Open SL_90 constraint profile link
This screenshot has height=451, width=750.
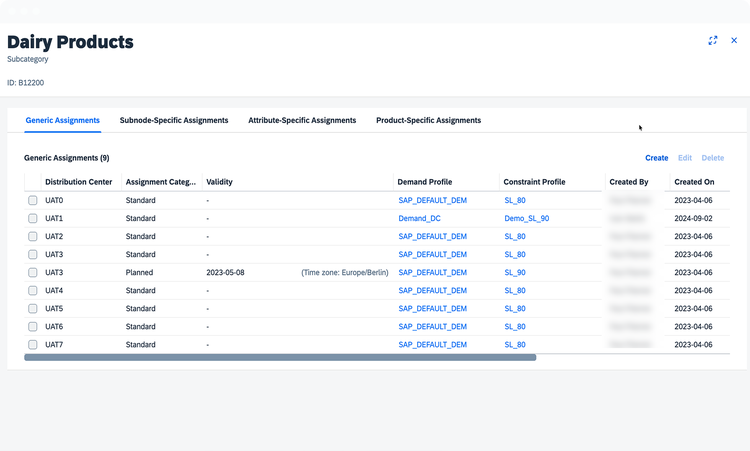coord(515,273)
